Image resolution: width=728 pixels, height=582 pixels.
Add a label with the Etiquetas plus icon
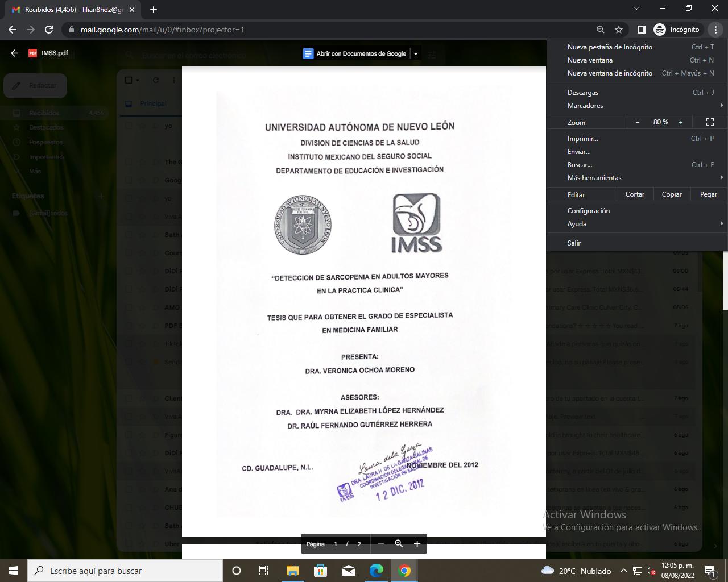tap(101, 196)
